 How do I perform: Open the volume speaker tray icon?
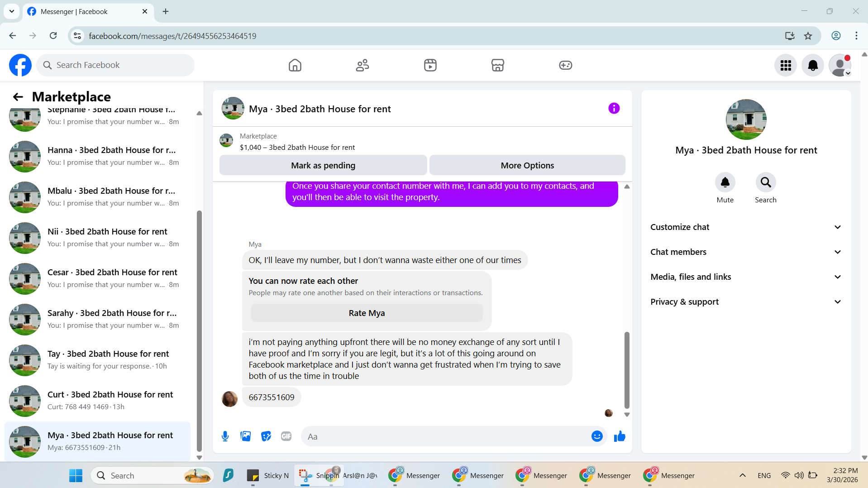(799, 475)
